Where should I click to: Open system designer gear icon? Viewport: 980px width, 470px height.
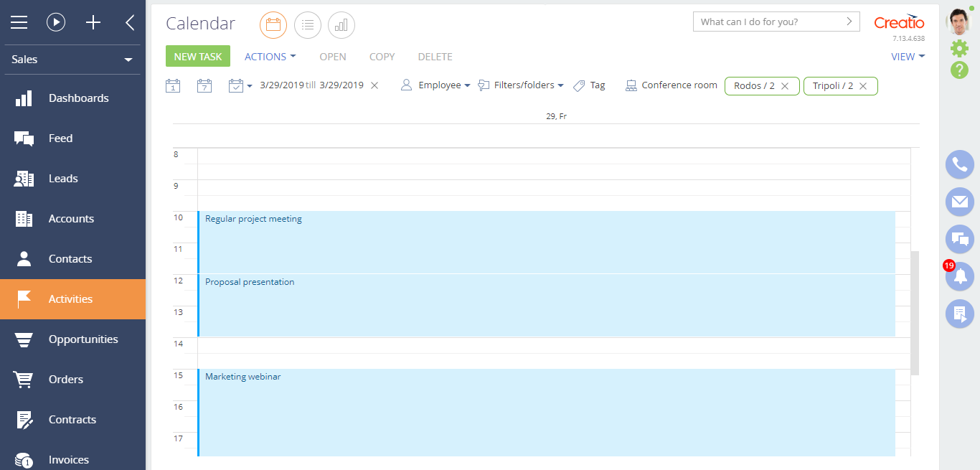[959, 48]
